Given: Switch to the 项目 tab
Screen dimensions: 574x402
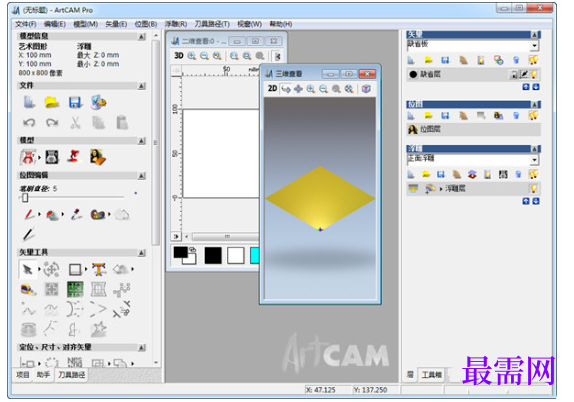Looking at the screenshot, I should tap(23, 375).
